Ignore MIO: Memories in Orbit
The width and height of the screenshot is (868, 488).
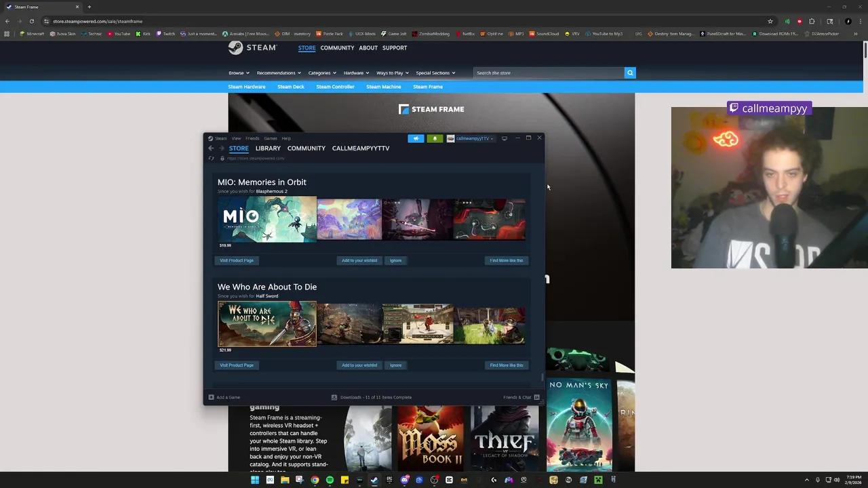point(395,260)
